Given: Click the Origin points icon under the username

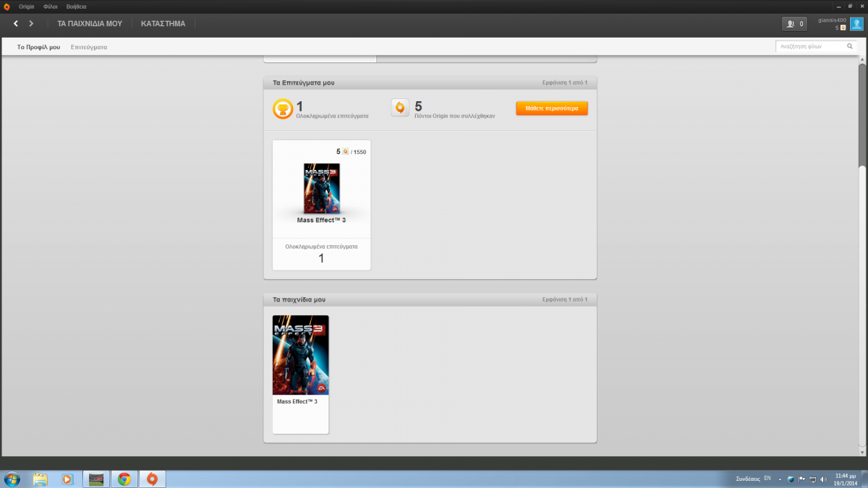Looking at the screenshot, I should [843, 28].
